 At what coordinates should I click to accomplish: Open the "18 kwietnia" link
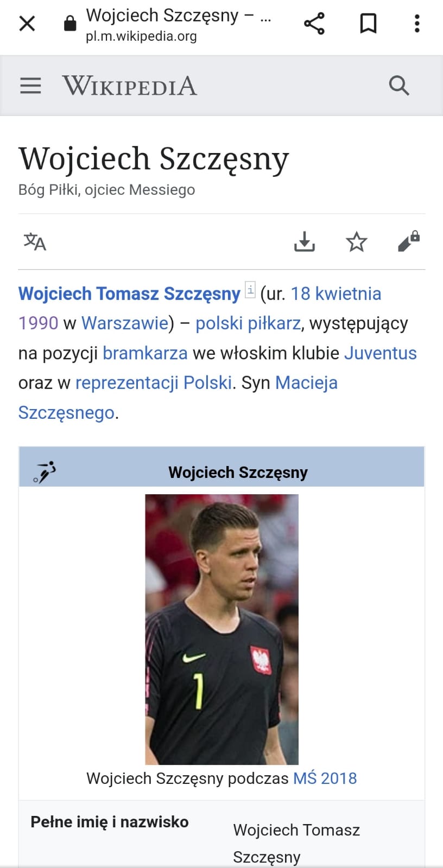(336, 293)
